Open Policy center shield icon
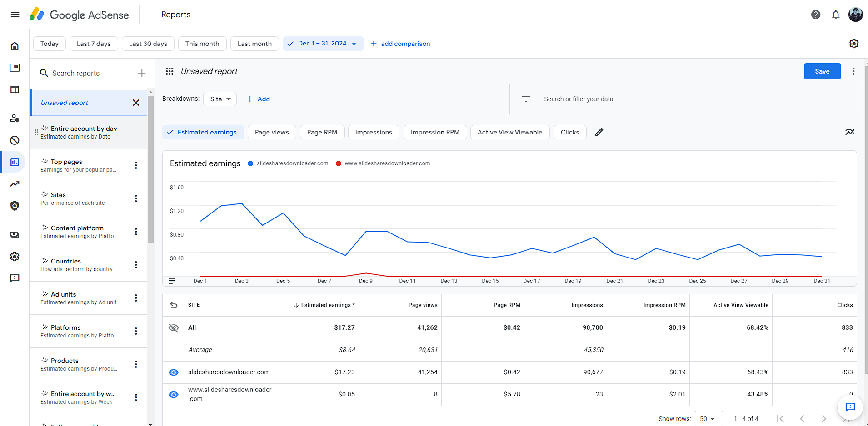Viewport: 868px width, 426px height. point(15,206)
